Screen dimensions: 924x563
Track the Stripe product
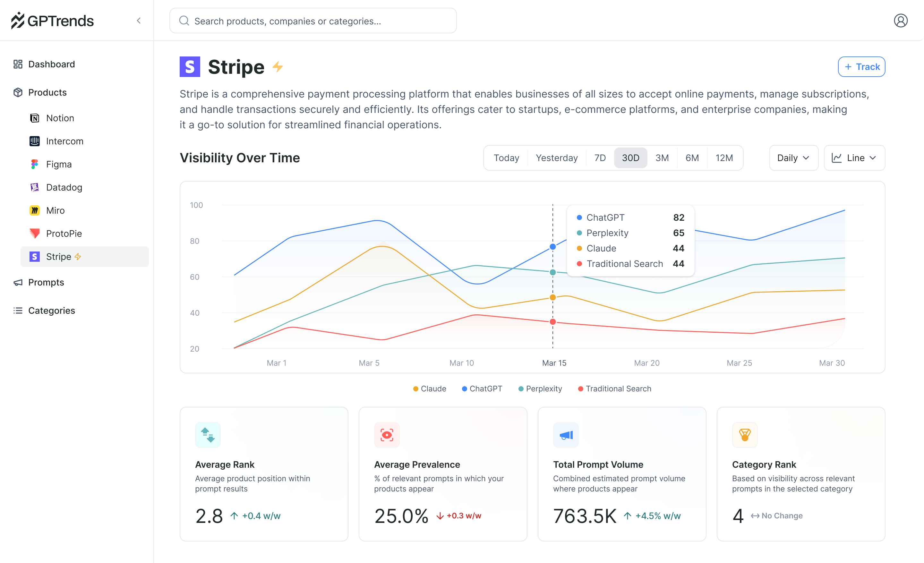click(x=861, y=67)
